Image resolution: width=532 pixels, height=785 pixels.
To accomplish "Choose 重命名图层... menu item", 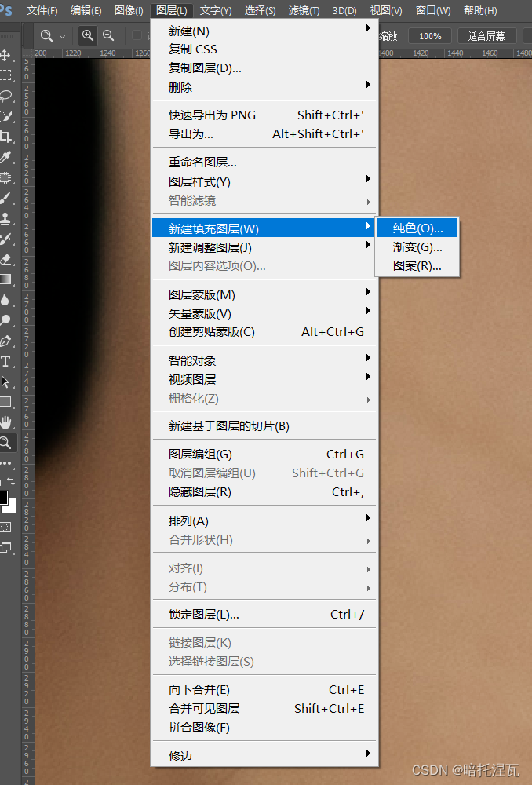I will point(264,162).
